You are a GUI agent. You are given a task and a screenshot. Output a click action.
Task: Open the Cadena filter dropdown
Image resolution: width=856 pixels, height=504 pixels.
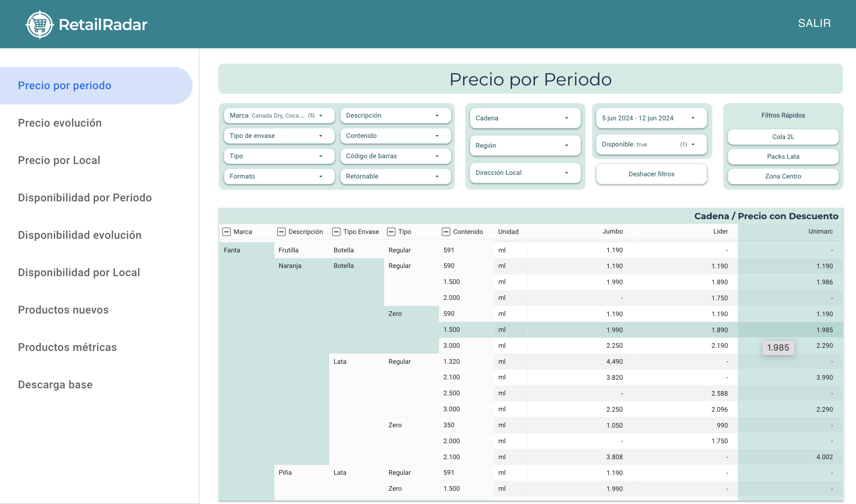(x=525, y=118)
